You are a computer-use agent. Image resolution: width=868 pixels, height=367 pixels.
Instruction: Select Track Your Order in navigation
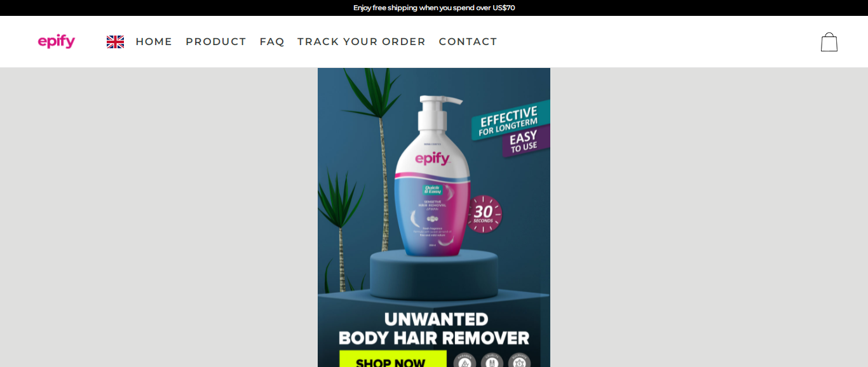tap(362, 42)
